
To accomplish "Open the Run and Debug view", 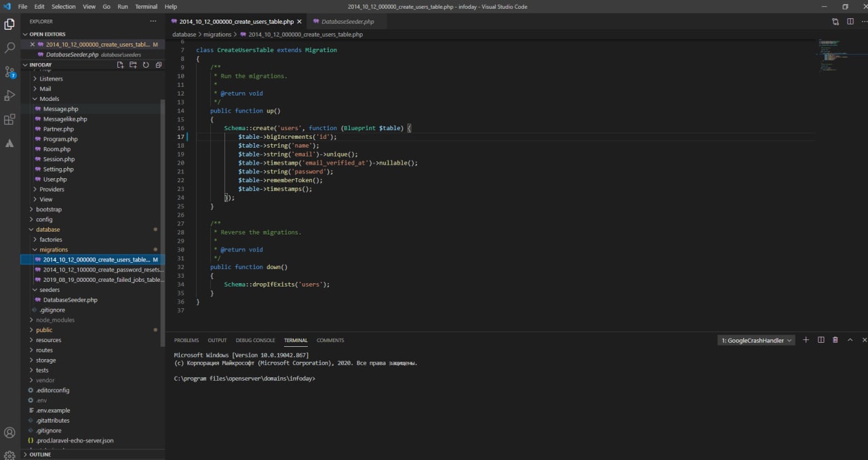I will point(9,96).
